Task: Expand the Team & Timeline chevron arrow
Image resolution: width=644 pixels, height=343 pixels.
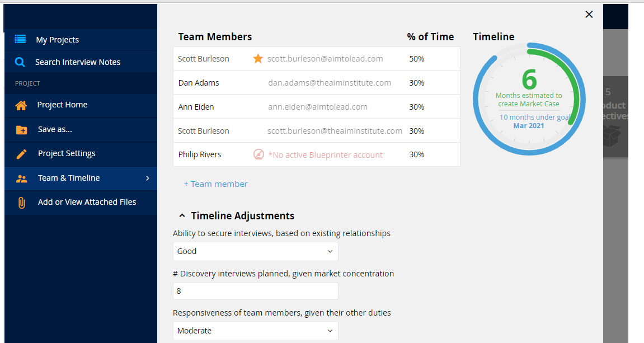Action: [x=148, y=178]
